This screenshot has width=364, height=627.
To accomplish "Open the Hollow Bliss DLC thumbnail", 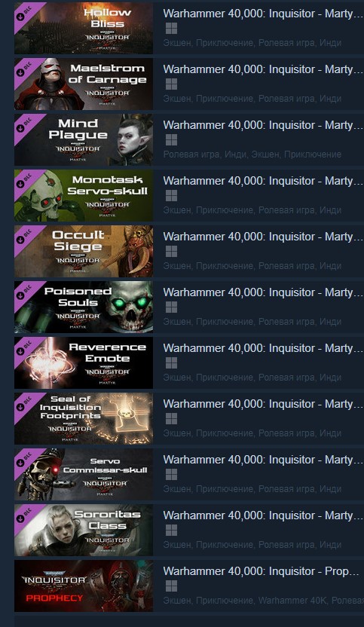I will coord(84,29).
